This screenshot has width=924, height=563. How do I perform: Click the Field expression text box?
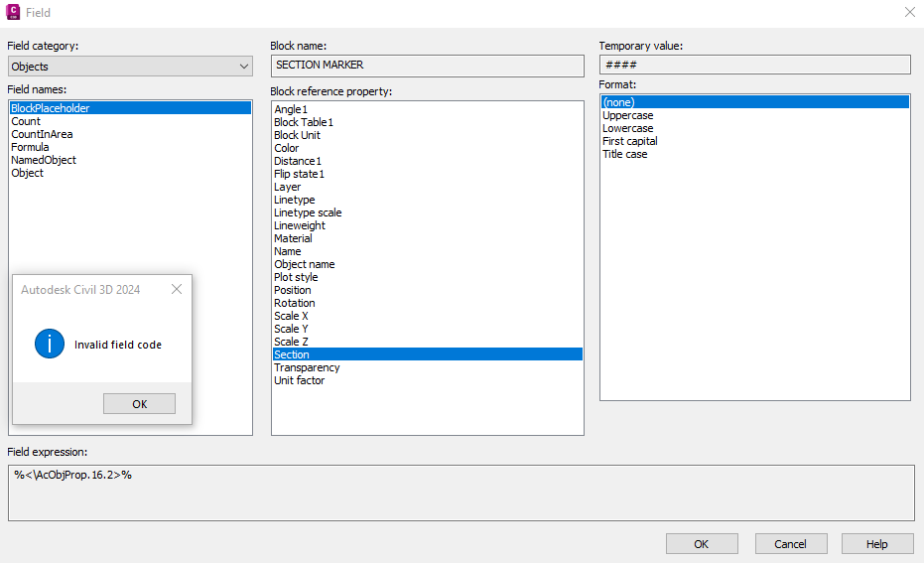[462, 493]
